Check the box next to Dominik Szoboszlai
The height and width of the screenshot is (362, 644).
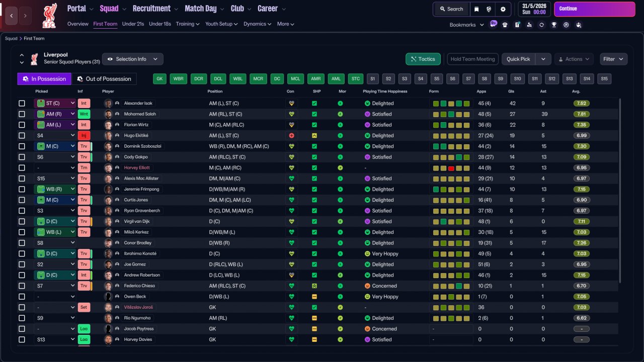[x=22, y=146]
